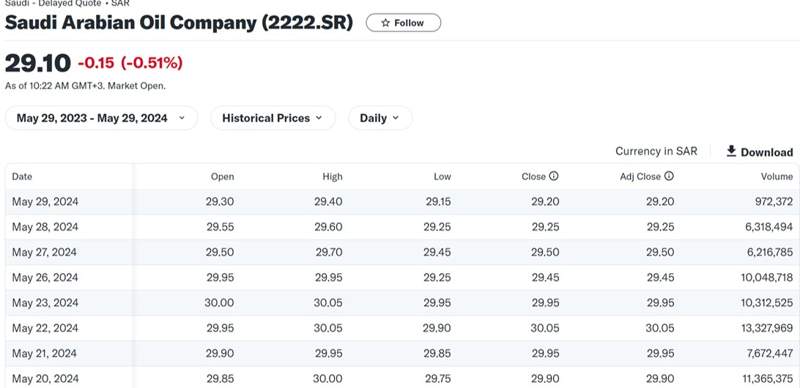Click the High column header
800x388 pixels.
(x=333, y=177)
